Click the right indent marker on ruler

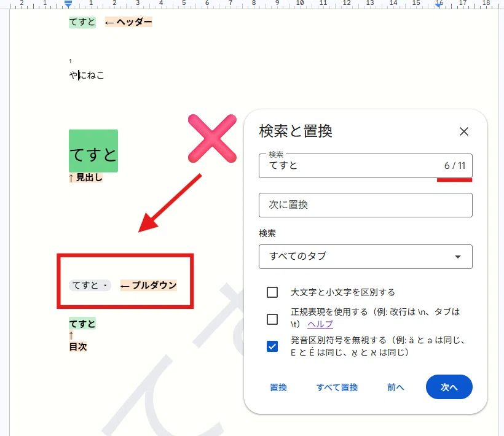pyautogui.click(x=438, y=4)
